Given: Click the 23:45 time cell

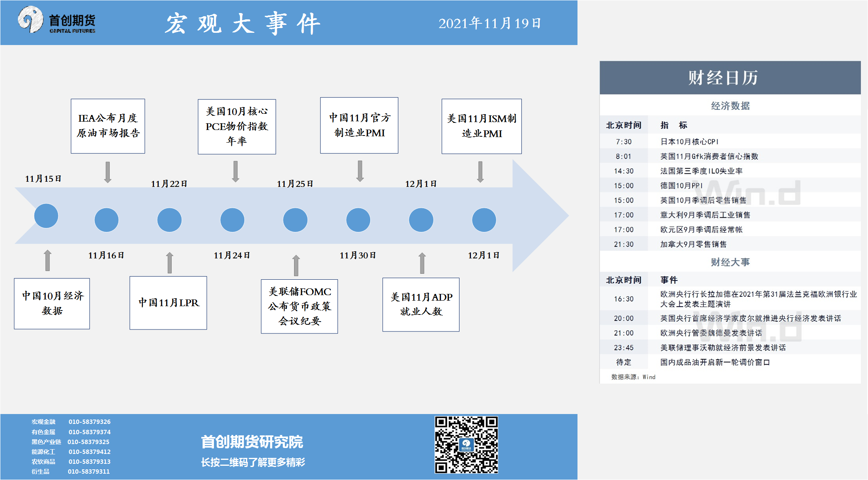Looking at the screenshot, I should tap(624, 347).
